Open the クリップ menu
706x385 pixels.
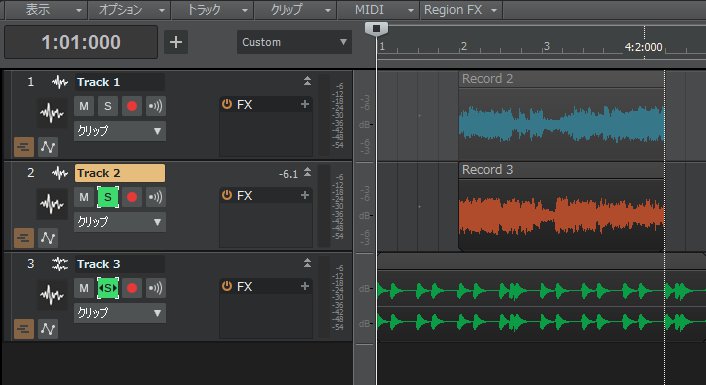coord(295,9)
